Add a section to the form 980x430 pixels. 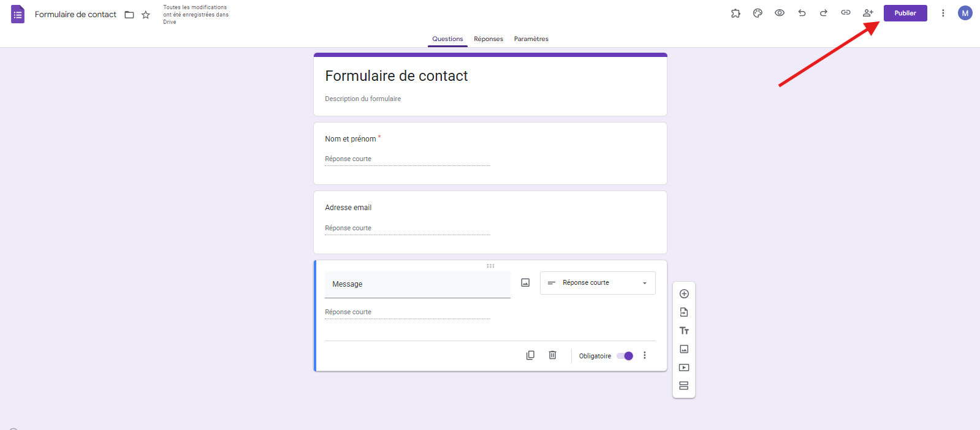[x=684, y=386]
